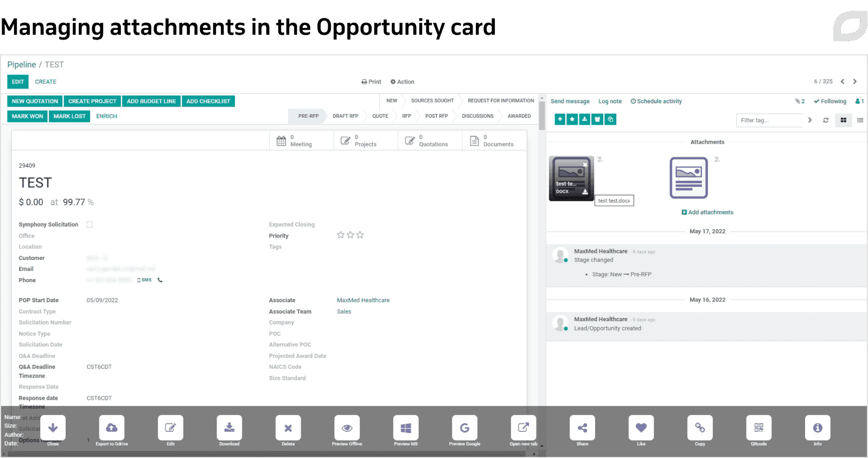Open the Action dropdown
Image resolution: width=868 pixels, height=458 pixels.
(403, 82)
